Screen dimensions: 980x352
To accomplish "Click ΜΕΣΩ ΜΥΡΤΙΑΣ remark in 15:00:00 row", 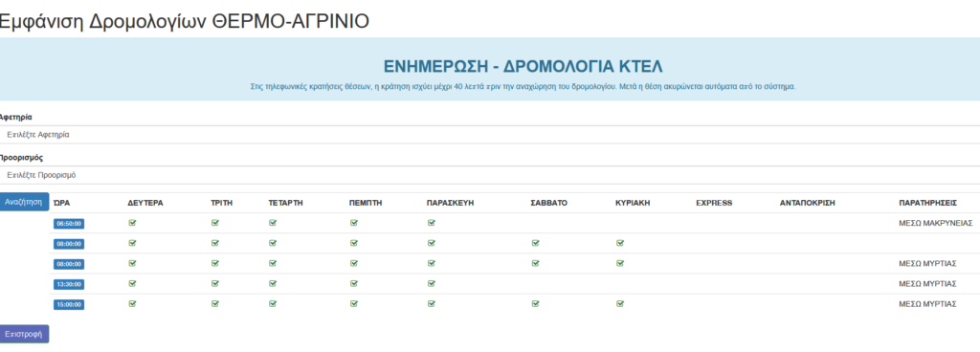I will pos(927,304).
